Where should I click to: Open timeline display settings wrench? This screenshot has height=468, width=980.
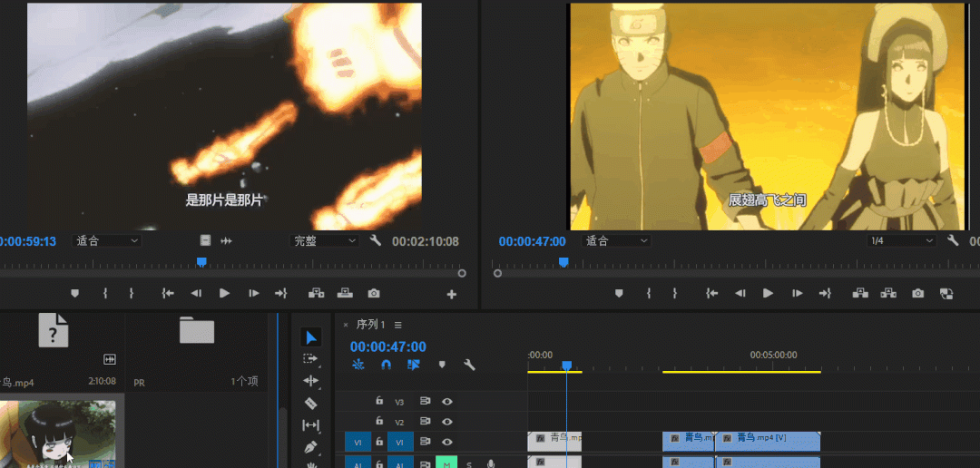[469, 365]
